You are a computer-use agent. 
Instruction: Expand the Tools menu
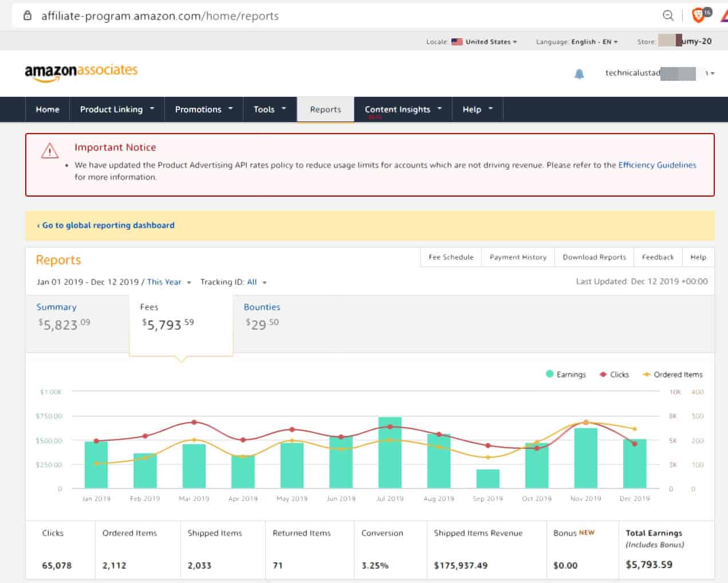pos(270,109)
